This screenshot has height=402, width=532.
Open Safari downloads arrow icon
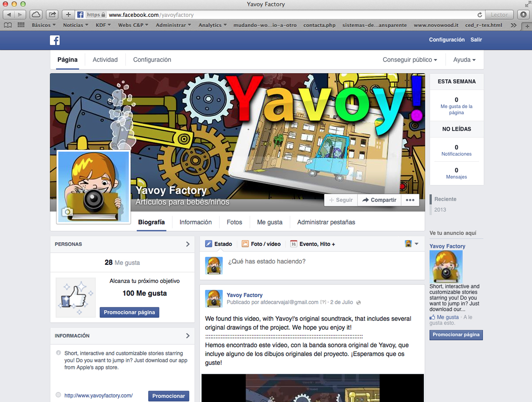coord(523,15)
